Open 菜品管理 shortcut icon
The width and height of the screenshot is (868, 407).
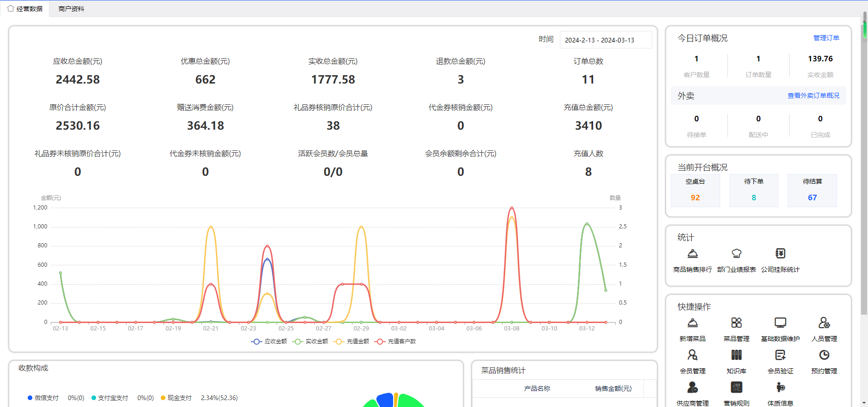coord(736,323)
